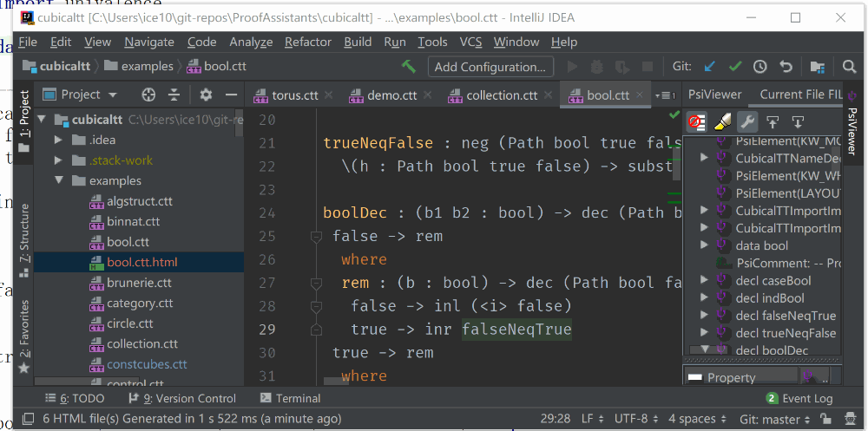Image resolution: width=868 pixels, height=431 pixels.
Task: Click the read-only lock icon in status bar
Action: click(825, 418)
